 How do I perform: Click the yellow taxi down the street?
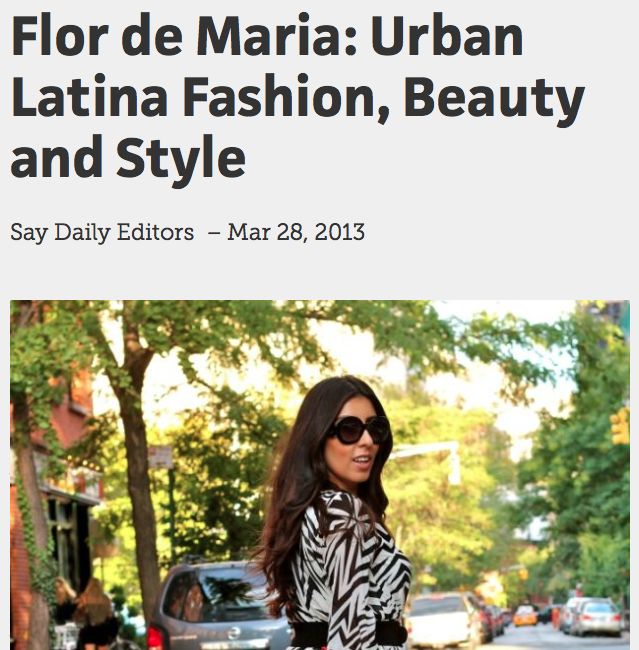525,615
